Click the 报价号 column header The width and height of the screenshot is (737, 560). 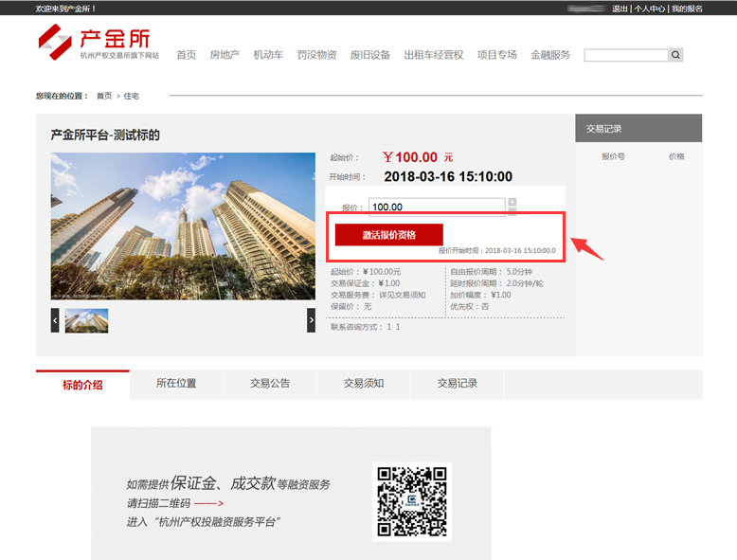(613, 156)
